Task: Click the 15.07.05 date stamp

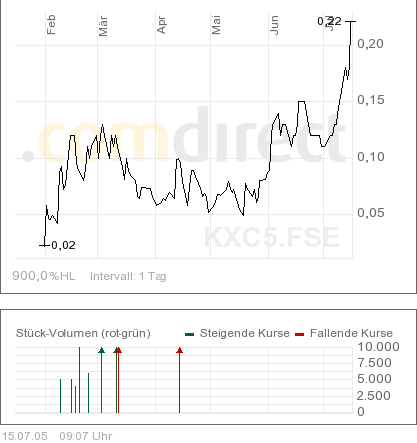Action: (x=25, y=436)
